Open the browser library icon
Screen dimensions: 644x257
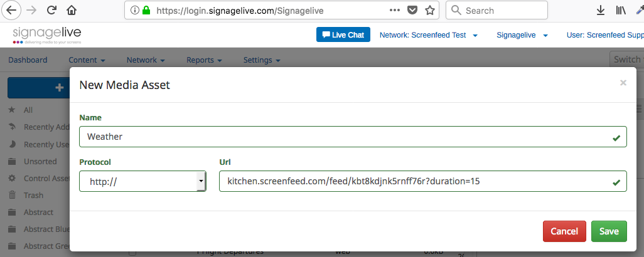click(621, 11)
